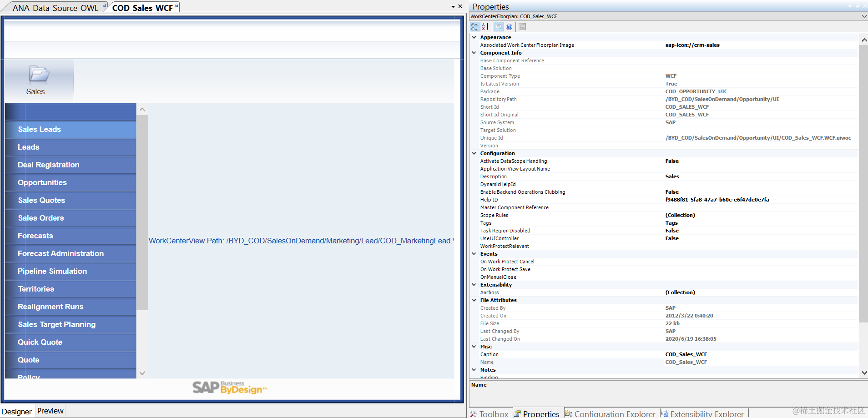Image resolution: width=868 pixels, height=418 pixels.
Task: Click the Caption value COD_Sales_WCF
Action: coord(686,354)
